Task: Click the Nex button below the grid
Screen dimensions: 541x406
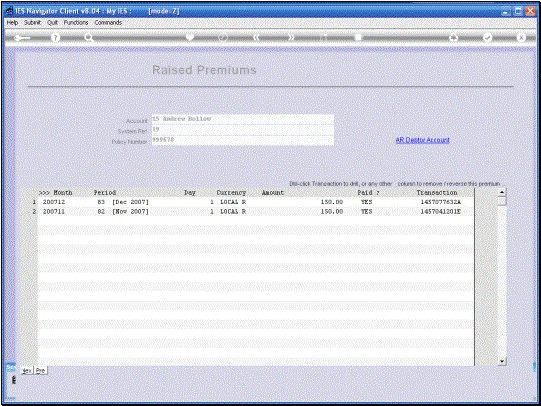Action: 27,371
